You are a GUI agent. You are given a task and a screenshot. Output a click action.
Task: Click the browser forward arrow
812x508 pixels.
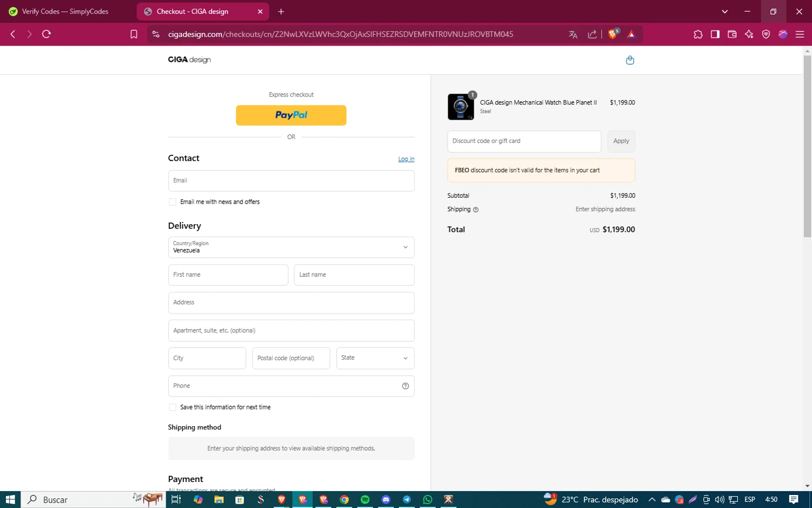coord(29,34)
